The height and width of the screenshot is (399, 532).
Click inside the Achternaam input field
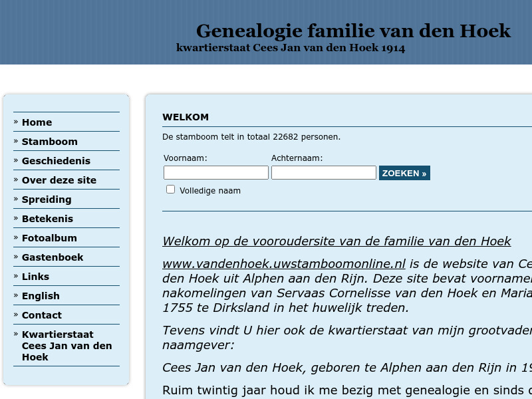[x=323, y=172]
